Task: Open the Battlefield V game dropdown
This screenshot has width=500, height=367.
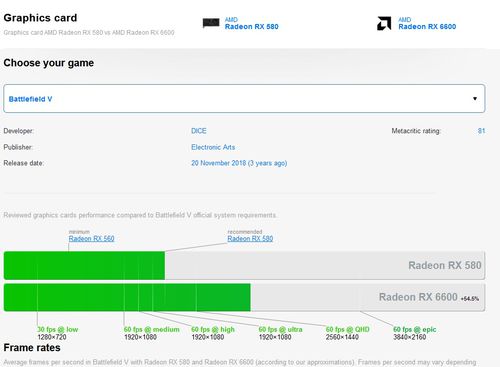Action: coord(244,99)
